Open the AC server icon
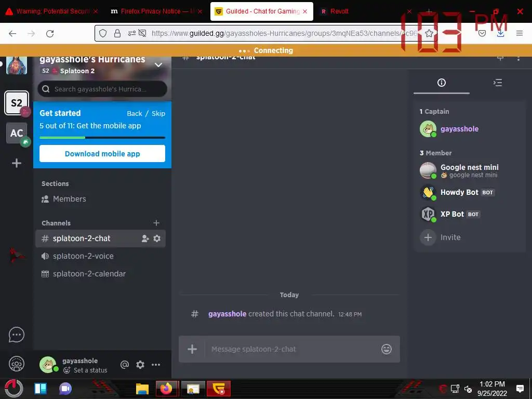 (x=17, y=133)
